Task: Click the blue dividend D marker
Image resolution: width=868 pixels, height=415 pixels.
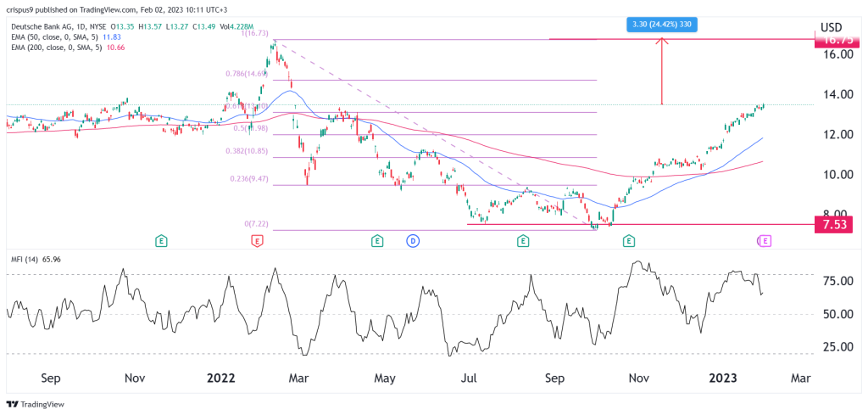Action: coord(413,240)
